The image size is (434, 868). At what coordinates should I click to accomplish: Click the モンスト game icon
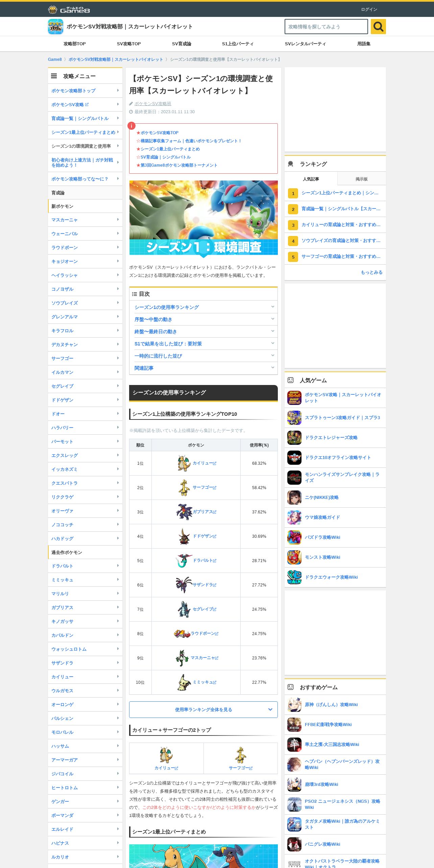(294, 557)
